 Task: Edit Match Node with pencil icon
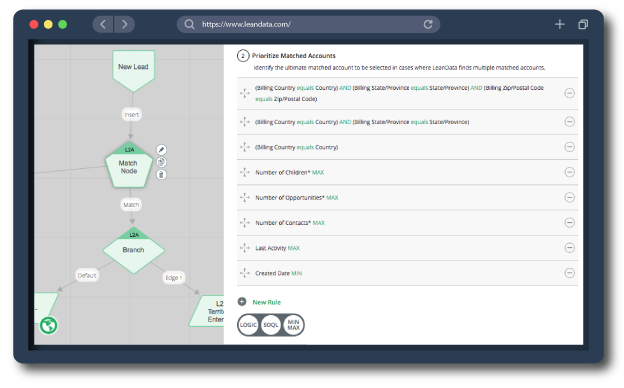point(161,150)
